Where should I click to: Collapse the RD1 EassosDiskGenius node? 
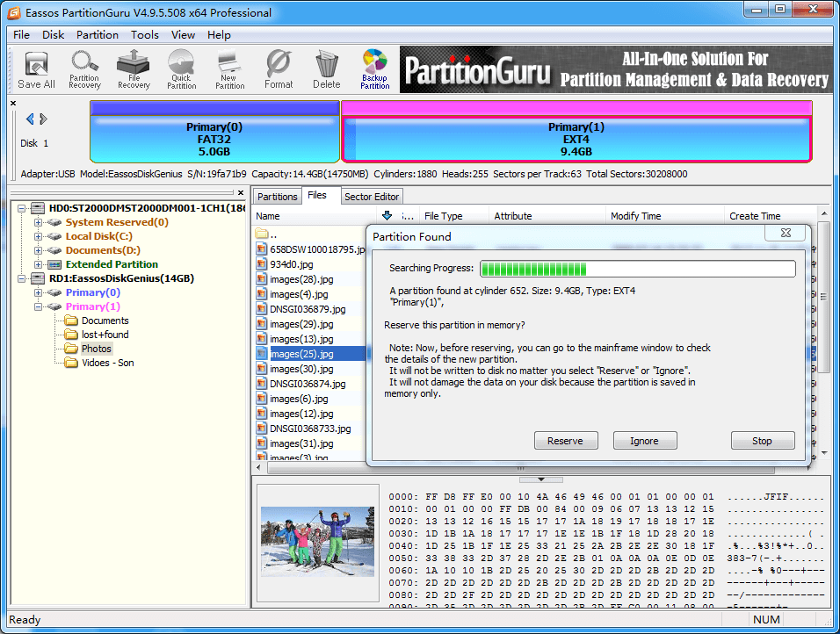click(x=21, y=279)
